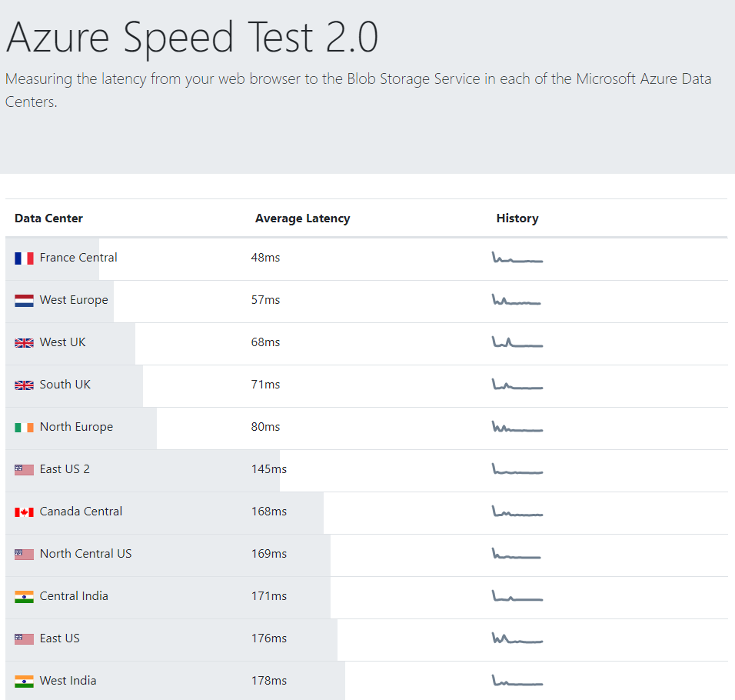Click the France flag icon
This screenshot has height=700, width=735.
pos(24,258)
